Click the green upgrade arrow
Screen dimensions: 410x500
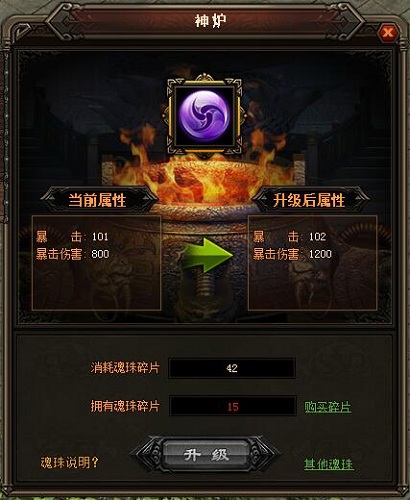click(x=207, y=255)
